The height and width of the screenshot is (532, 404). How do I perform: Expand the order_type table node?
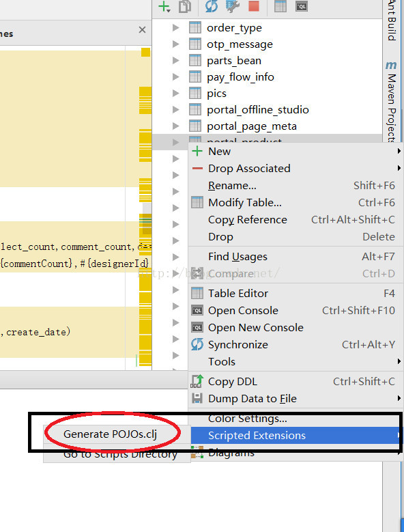tap(175, 27)
